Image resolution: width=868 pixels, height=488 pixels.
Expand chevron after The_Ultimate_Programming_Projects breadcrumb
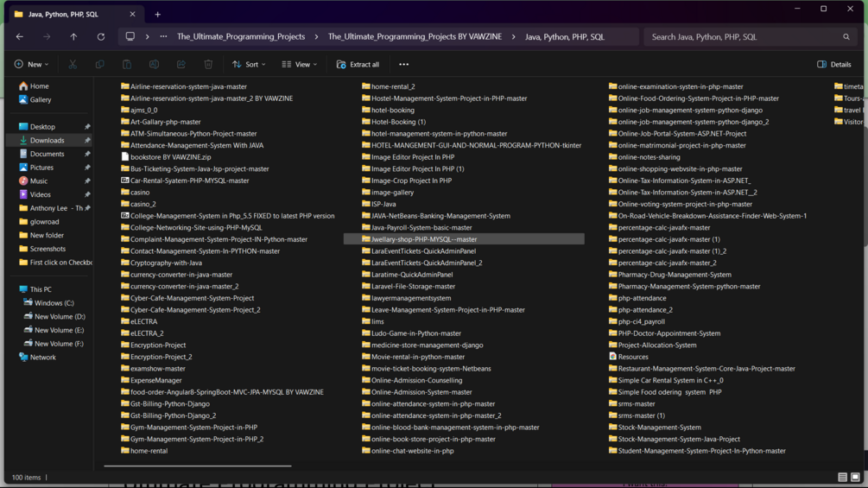coord(317,37)
